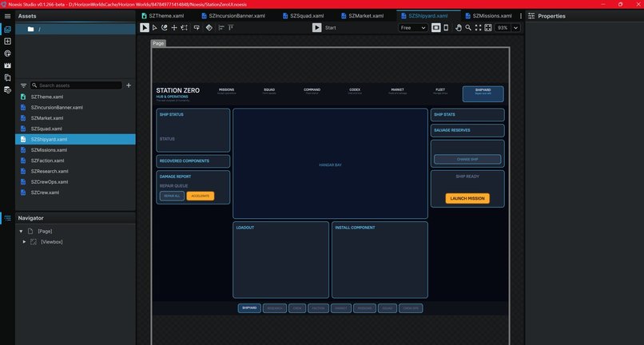Add a new asset with plus icon

(x=129, y=85)
